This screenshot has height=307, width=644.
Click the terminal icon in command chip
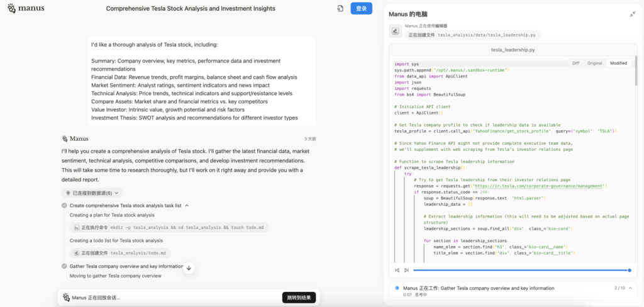(76, 227)
